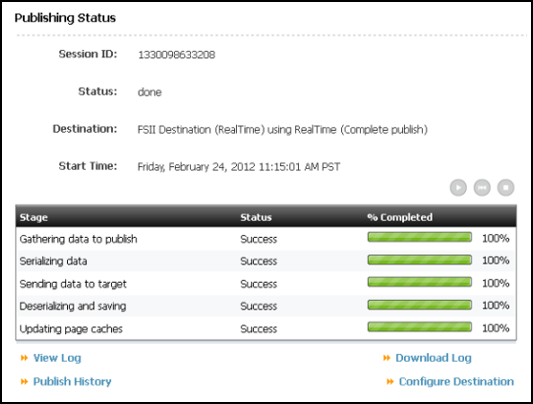Viewport: 533px width, 404px height.
Task: Click the stop publishing session icon
Action: coord(505,188)
